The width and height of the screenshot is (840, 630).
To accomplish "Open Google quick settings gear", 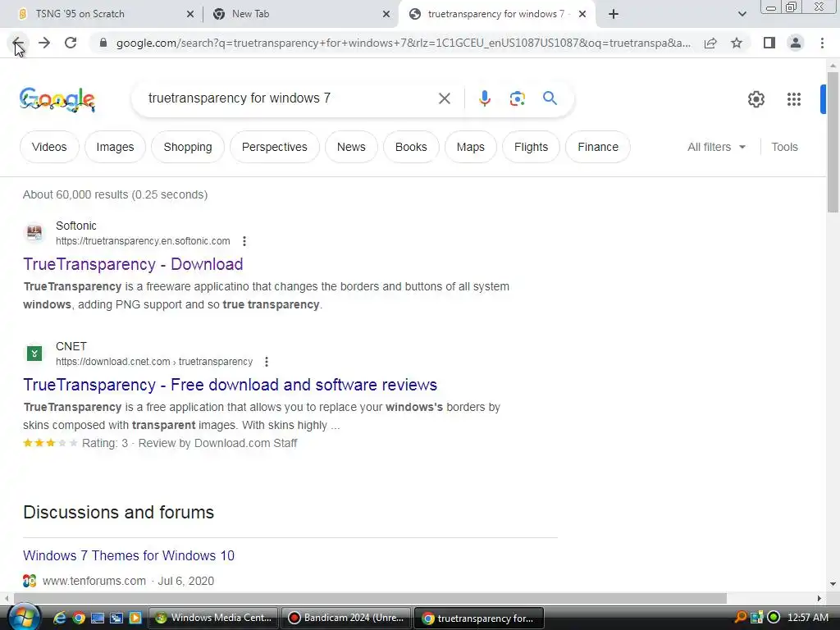I will tap(756, 99).
